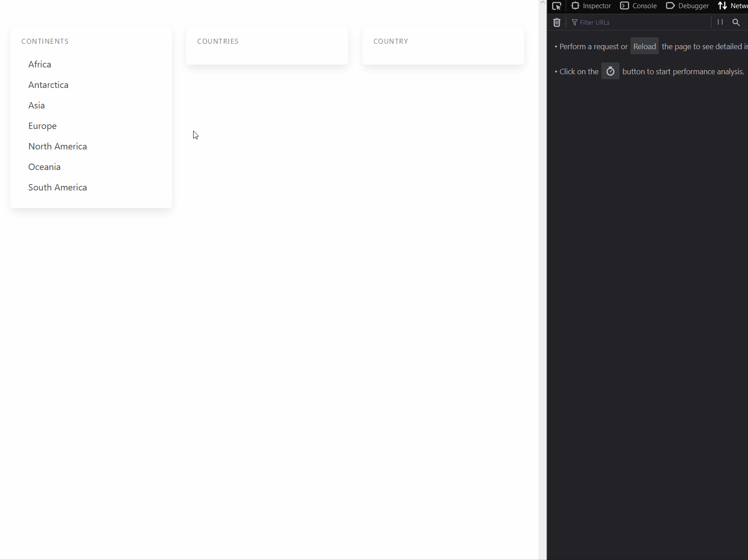This screenshot has width=748, height=560.
Task: Open the network search magnifier
Action: coord(736,22)
